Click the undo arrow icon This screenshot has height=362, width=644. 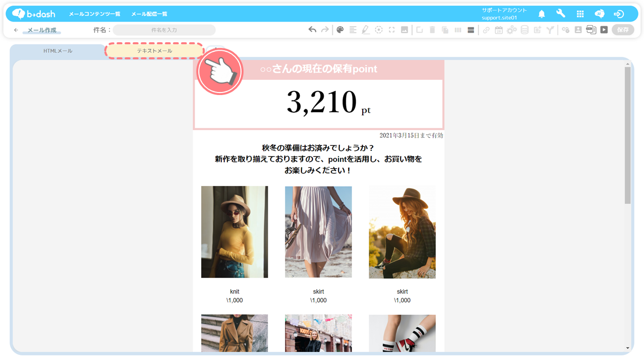tap(312, 30)
